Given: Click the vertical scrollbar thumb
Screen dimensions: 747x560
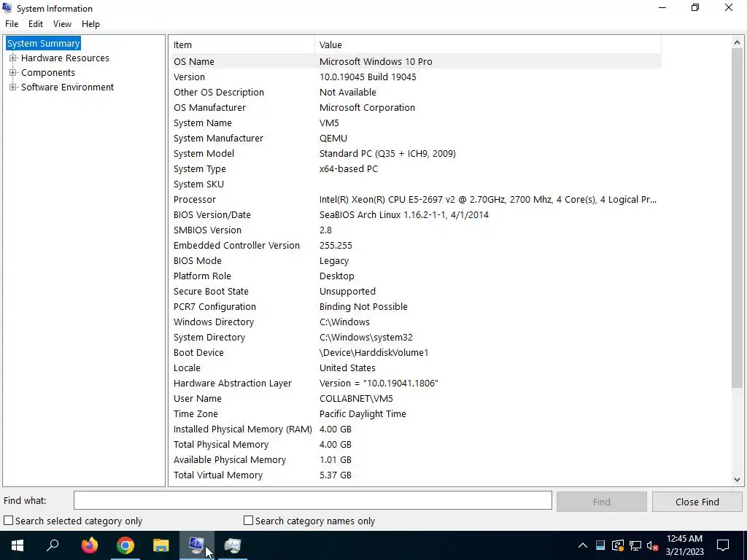Looking at the screenshot, I should tap(737, 218).
